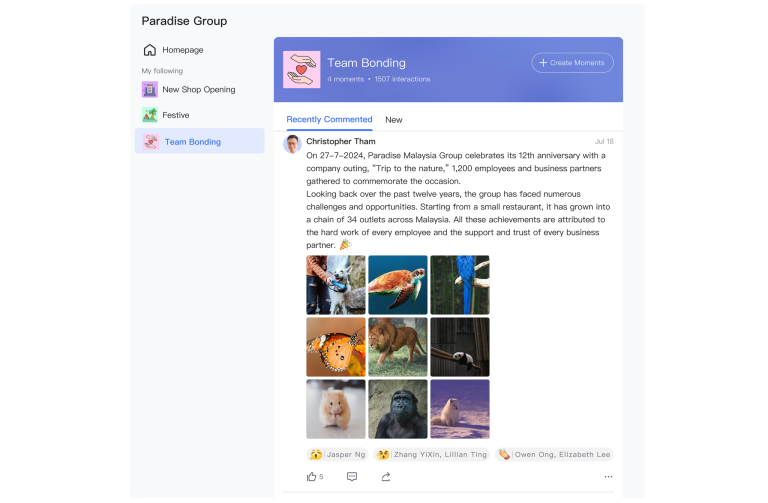Click the Team Bonding heart-hands banner icon

coord(302,70)
